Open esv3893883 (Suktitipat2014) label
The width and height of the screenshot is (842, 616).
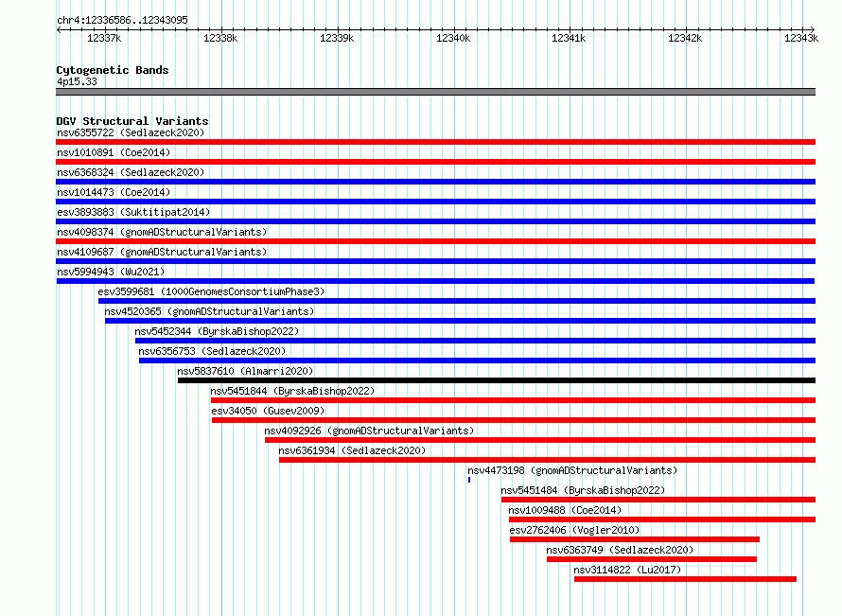[x=133, y=212]
